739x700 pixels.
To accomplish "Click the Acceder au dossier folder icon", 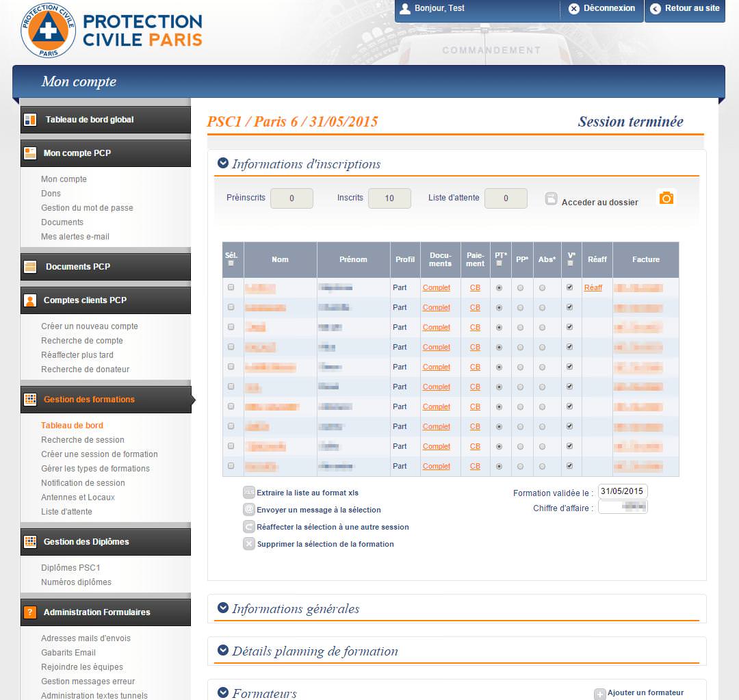I will point(552,199).
